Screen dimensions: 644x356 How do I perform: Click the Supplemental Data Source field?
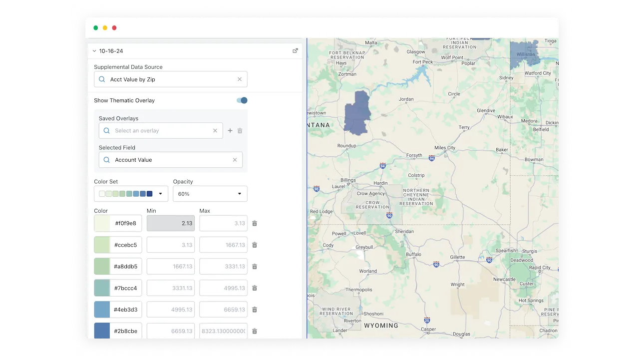coord(171,79)
